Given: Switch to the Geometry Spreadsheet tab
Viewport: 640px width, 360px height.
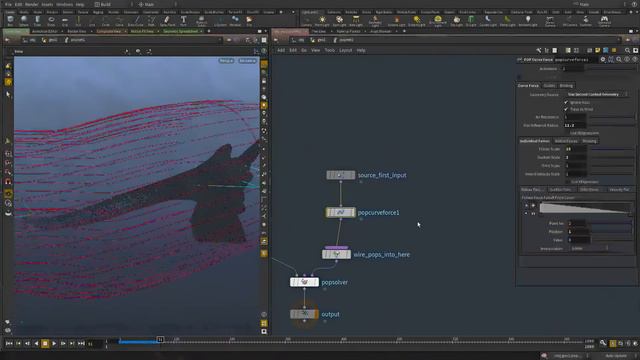Looking at the screenshot, I should point(180,31).
